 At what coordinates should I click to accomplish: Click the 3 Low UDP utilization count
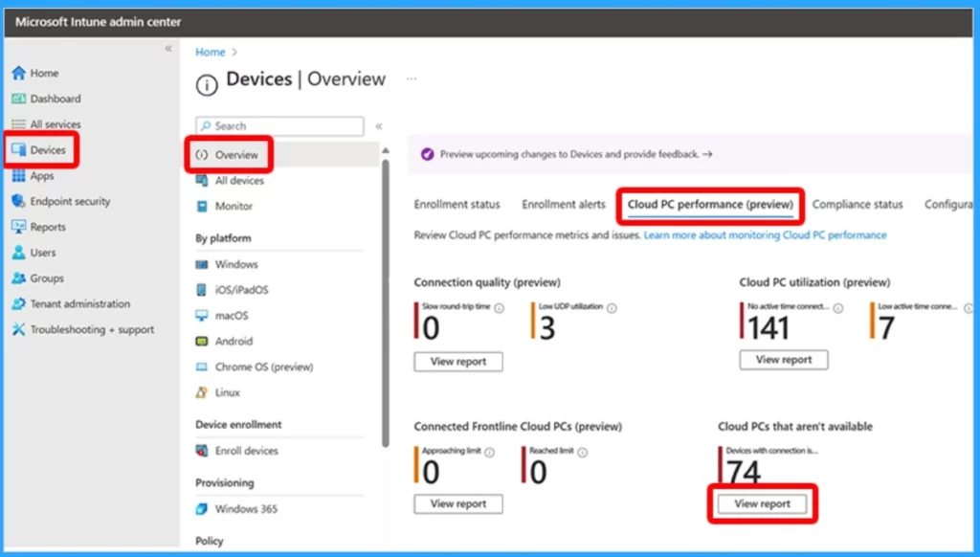coord(546,328)
